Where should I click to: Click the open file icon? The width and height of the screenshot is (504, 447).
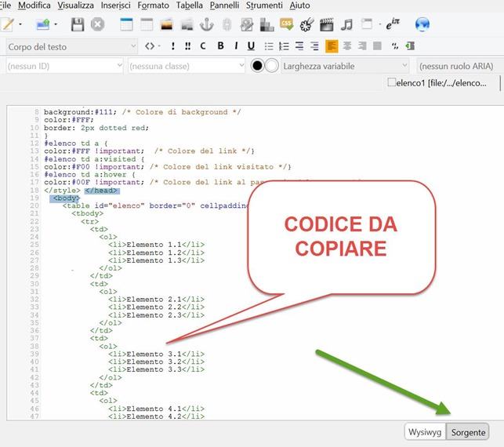tap(43, 24)
